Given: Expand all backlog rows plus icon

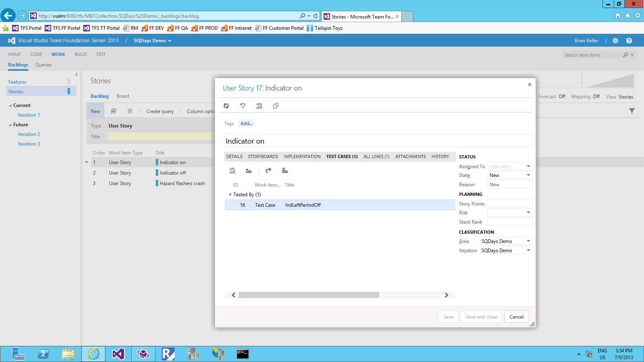Looking at the screenshot, I should point(114,111).
